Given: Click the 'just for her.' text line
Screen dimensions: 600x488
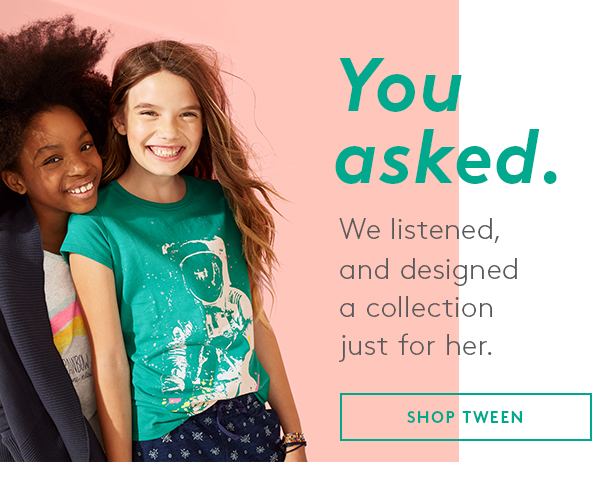Looking at the screenshot, I should click(x=416, y=346).
